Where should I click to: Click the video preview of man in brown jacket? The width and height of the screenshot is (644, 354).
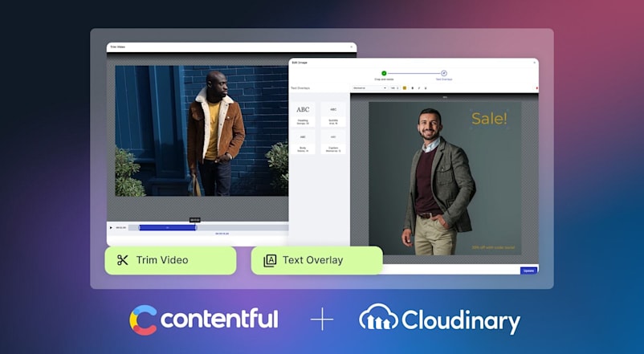click(x=202, y=131)
